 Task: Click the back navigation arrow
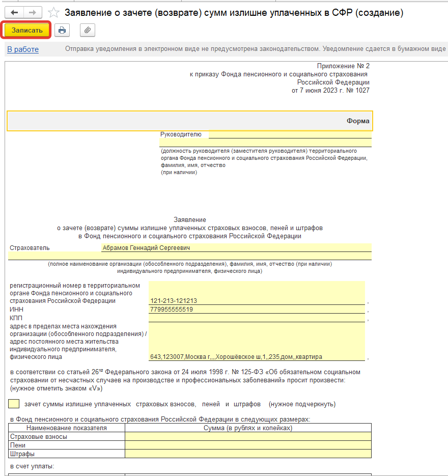[14, 12]
